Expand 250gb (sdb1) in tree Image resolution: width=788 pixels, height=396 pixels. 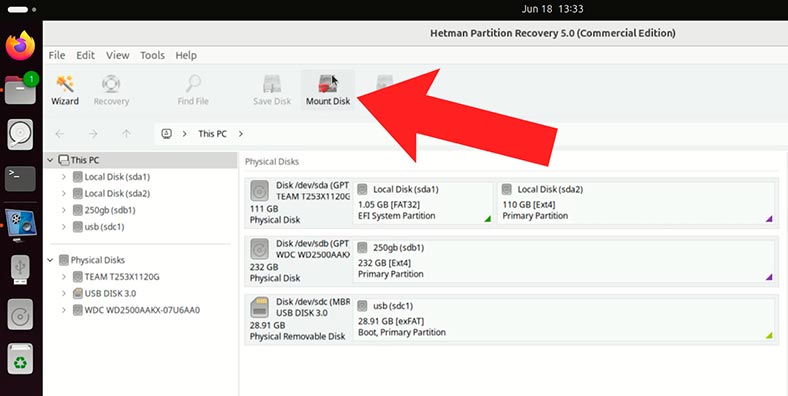(64, 210)
